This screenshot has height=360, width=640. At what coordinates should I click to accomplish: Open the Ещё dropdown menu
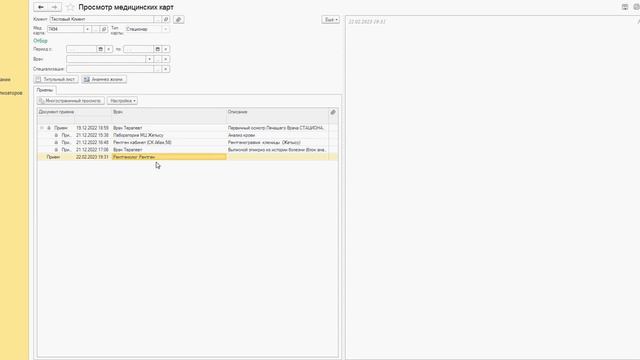331,20
